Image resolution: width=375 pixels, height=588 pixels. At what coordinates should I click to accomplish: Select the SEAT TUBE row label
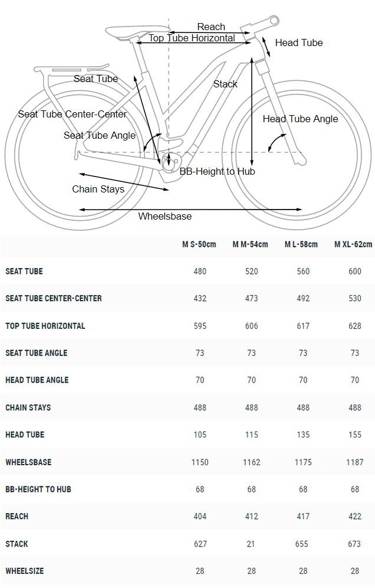[x=24, y=272]
